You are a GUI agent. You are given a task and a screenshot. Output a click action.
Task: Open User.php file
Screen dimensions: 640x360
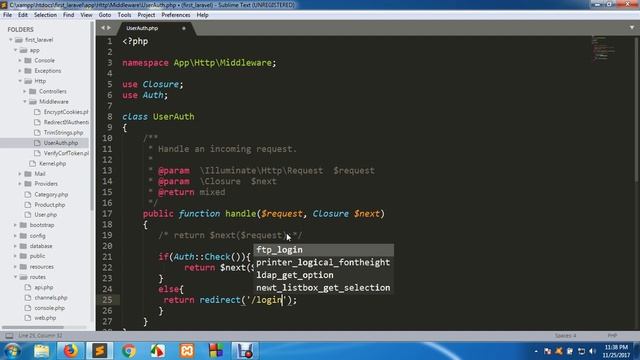pyautogui.click(x=45, y=214)
